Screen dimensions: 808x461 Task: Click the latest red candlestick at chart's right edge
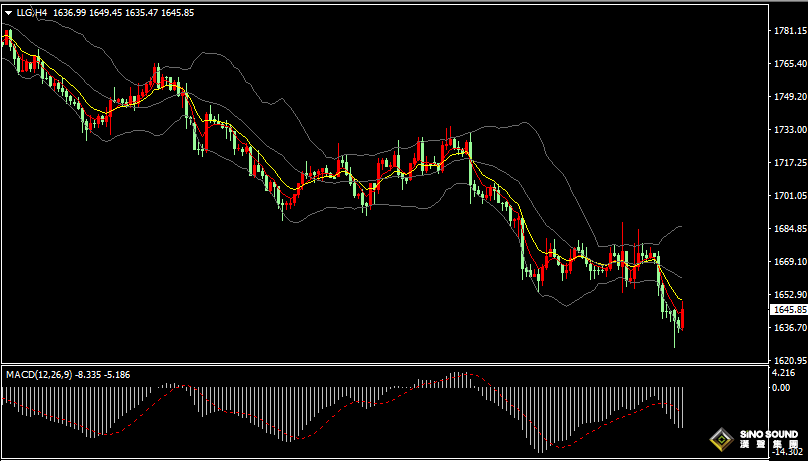click(683, 315)
